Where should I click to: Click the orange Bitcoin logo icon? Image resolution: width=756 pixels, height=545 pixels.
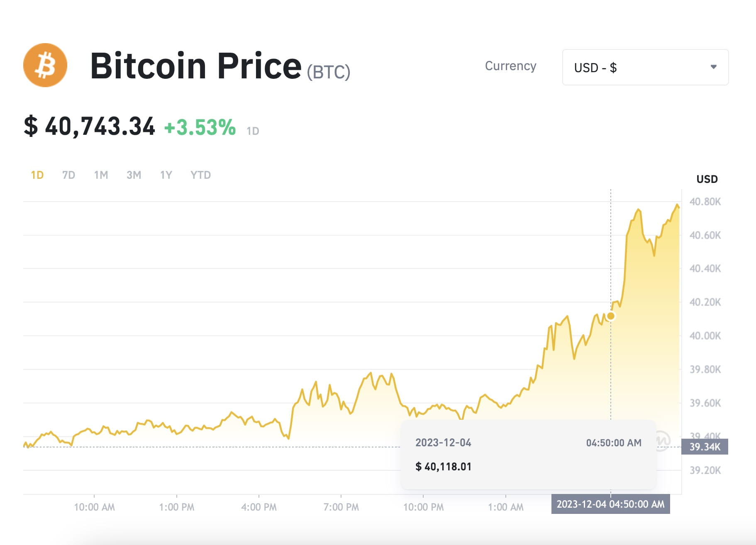pyautogui.click(x=46, y=64)
